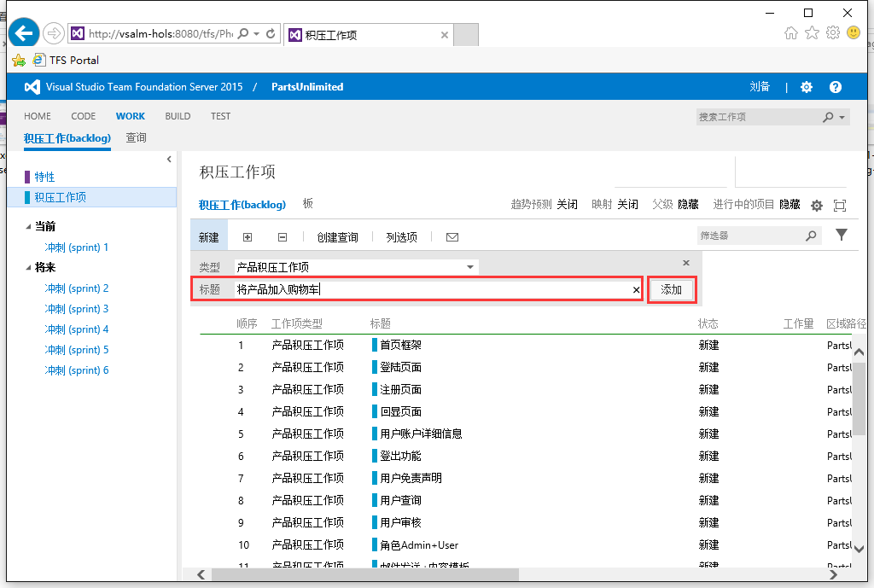
Task: Click the expand all plus icon
Action: (x=248, y=237)
